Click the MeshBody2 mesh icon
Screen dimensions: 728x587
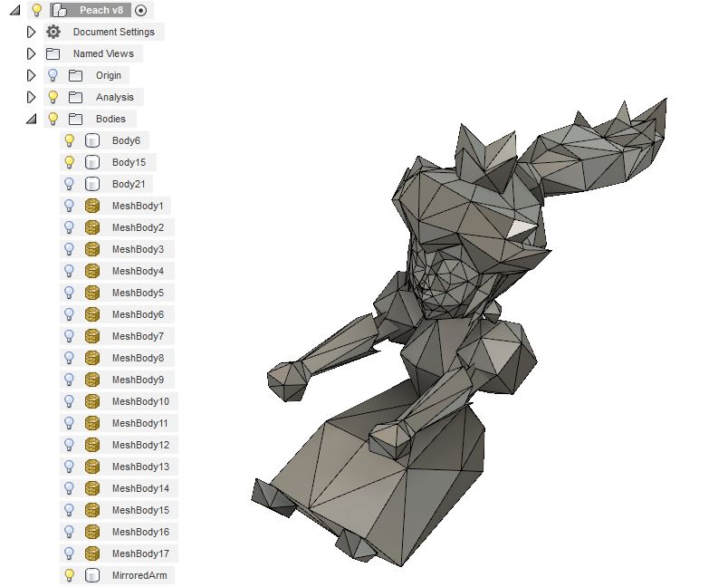(x=92, y=227)
